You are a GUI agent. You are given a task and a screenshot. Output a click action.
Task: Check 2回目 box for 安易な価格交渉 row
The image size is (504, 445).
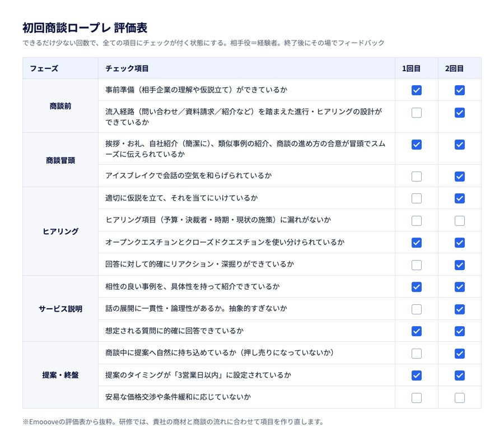tap(459, 398)
